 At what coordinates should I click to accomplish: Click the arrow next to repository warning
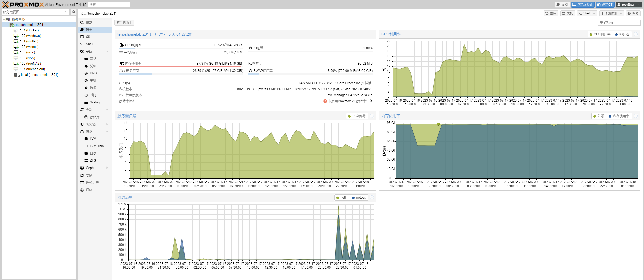pyautogui.click(x=371, y=101)
